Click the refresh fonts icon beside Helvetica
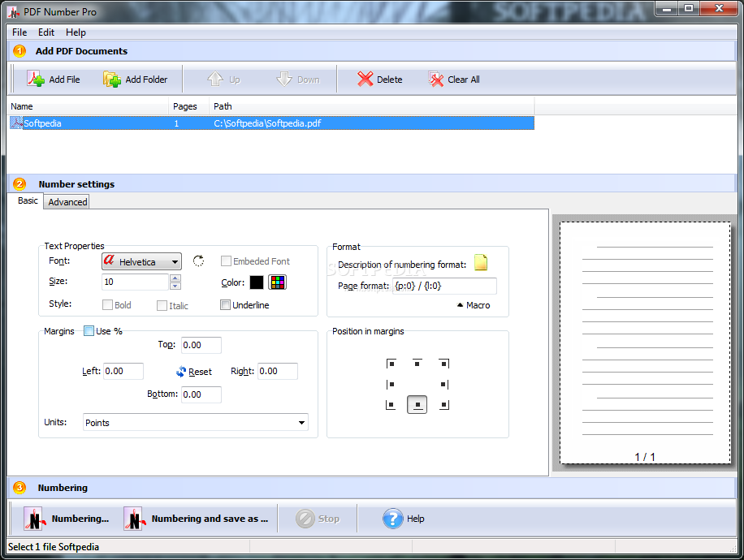Image resolution: width=744 pixels, height=560 pixels. click(x=199, y=261)
